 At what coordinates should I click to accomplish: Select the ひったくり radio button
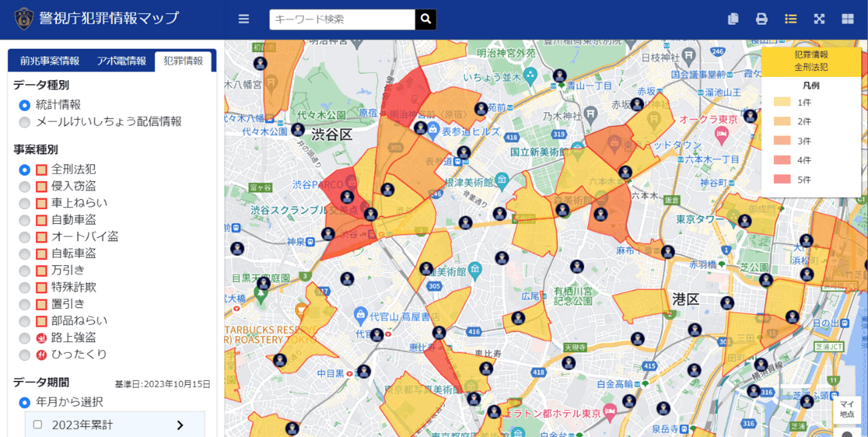(25, 355)
